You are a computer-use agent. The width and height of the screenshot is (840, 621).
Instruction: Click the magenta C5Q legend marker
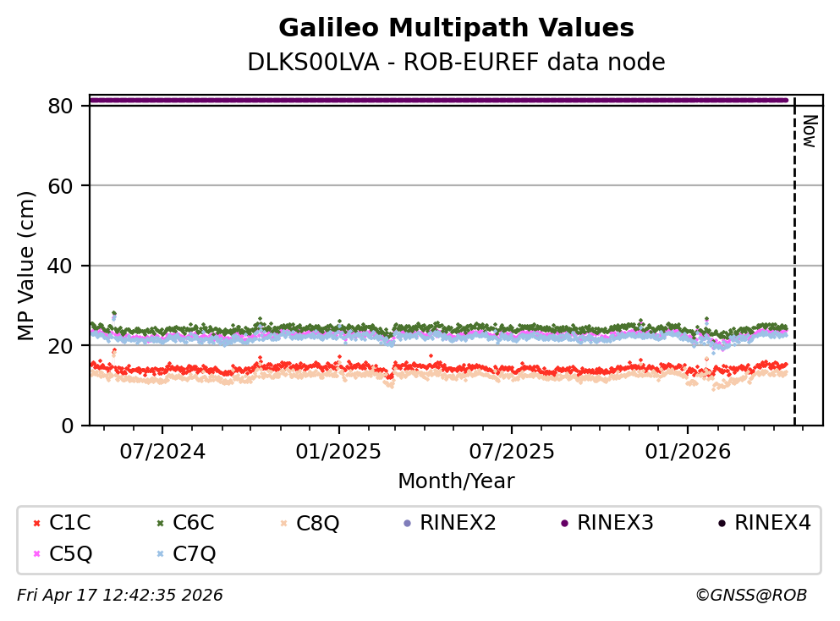(36, 554)
